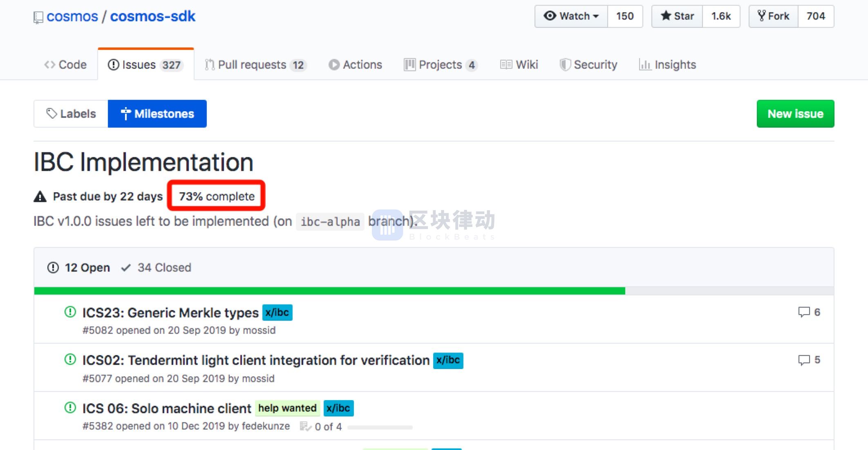Fork the cosmos-sdk repository
The width and height of the screenshot is (868, 450).
click(x=773, y=16)
